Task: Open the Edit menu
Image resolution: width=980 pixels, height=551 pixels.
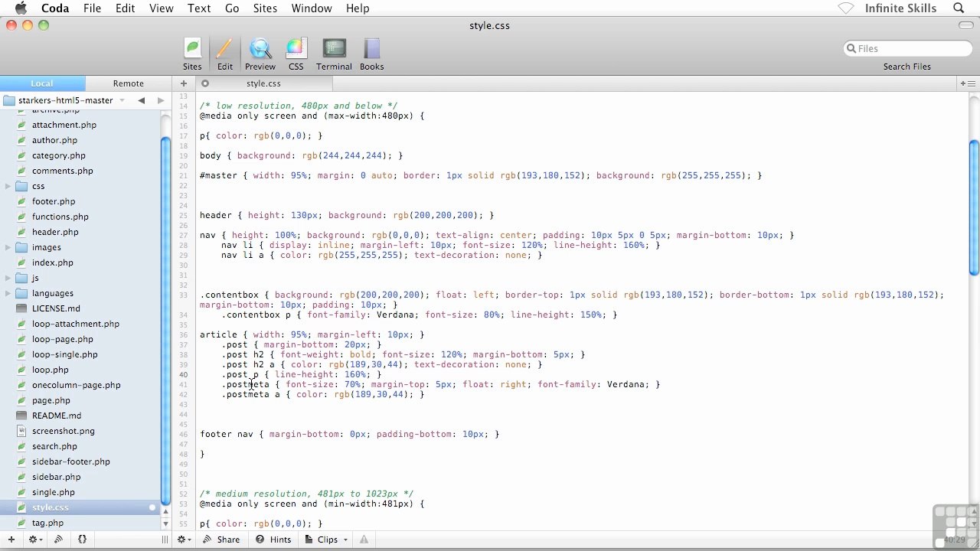Action: (x=125, y=8)
